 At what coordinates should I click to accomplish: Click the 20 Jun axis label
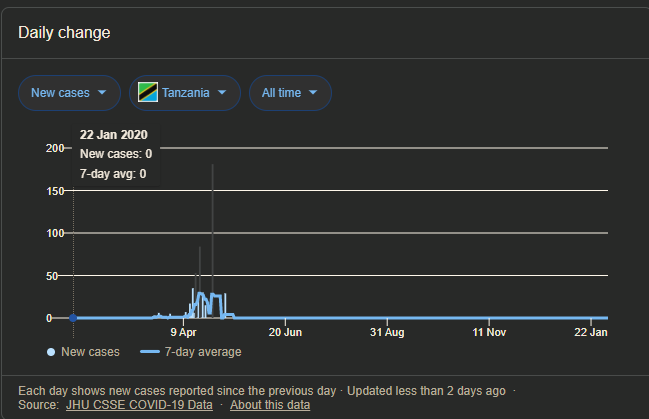[285, 332]
